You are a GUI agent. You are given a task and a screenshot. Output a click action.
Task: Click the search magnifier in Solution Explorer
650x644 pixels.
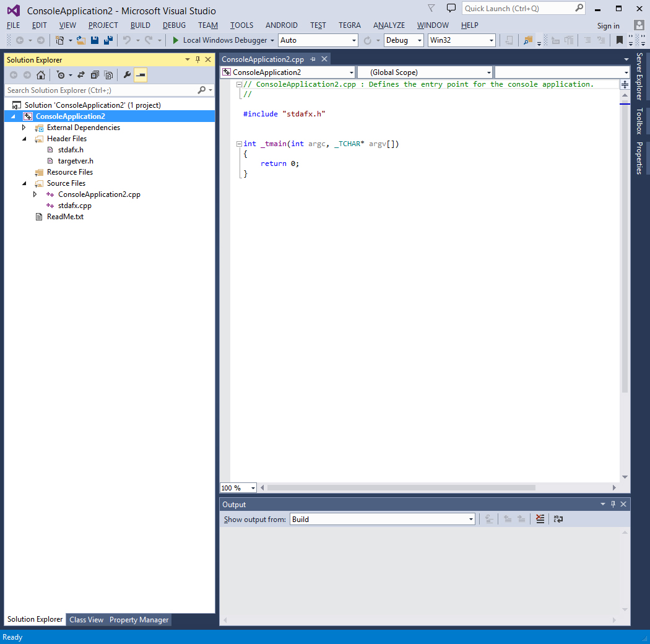pos(202,90)
